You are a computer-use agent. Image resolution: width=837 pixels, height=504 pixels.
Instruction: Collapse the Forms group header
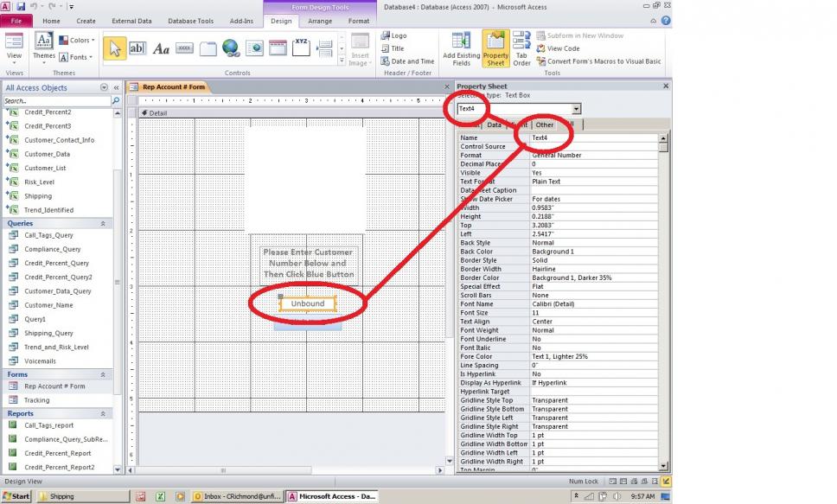tap(103, 374)
